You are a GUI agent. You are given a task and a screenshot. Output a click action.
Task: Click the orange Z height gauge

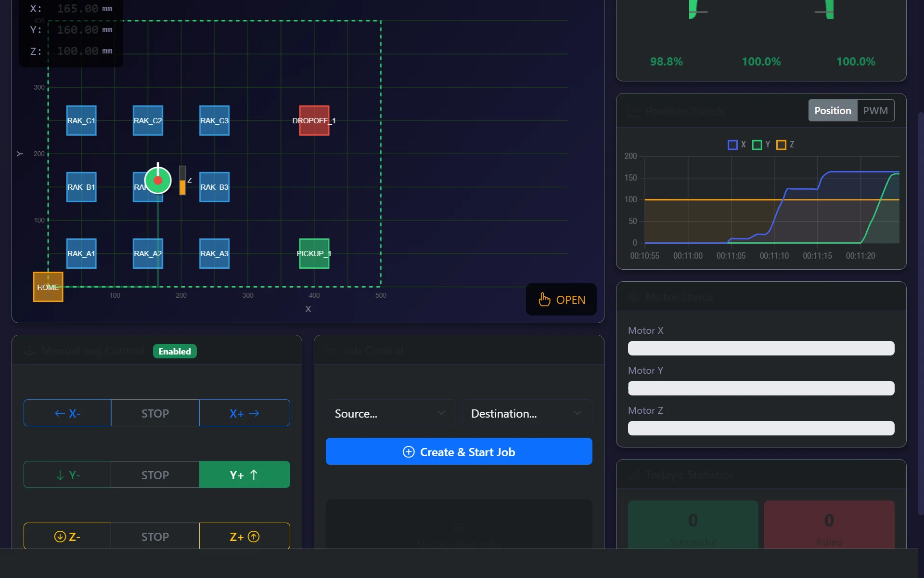182,181
